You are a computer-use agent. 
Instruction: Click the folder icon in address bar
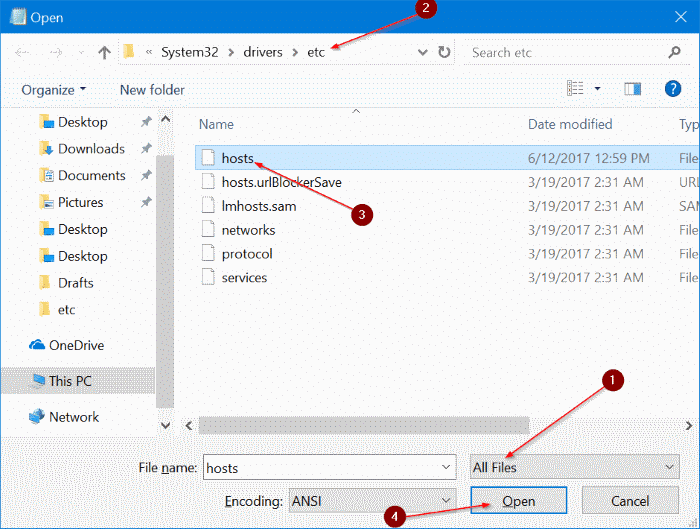pos(129,52)
